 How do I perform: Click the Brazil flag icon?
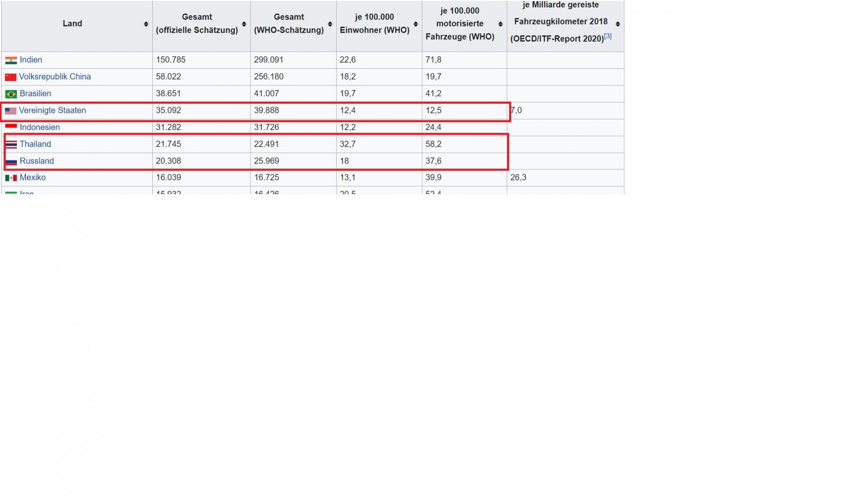[x=11, y=94]
